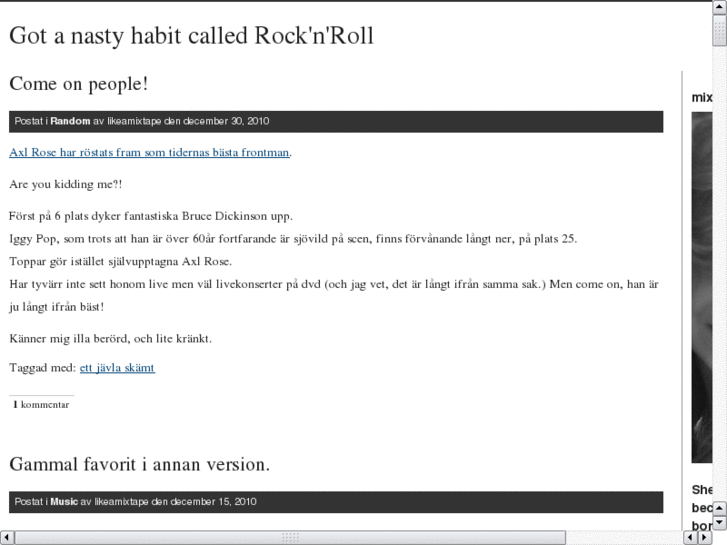Screen dimensions: 727x545
Task: Open the 'Music' category link
Action: [64, 502]
